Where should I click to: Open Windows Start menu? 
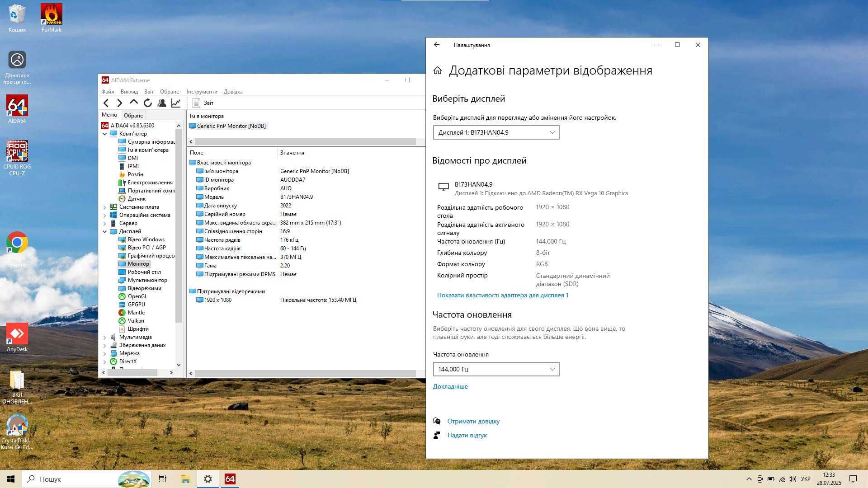[x=11, y=479]
